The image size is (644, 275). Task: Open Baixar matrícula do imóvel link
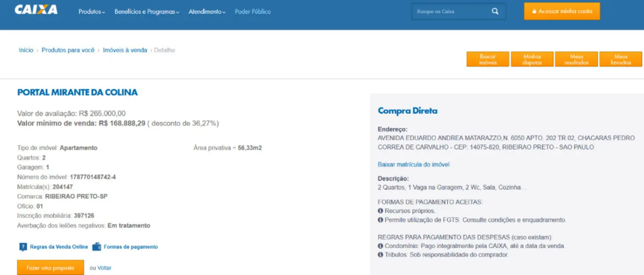click(413, 165)
